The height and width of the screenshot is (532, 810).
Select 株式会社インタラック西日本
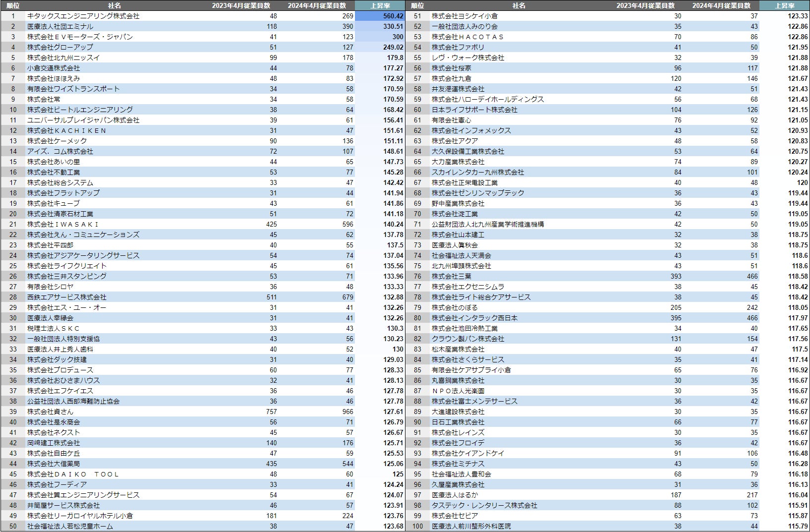[x=474, y=318]
